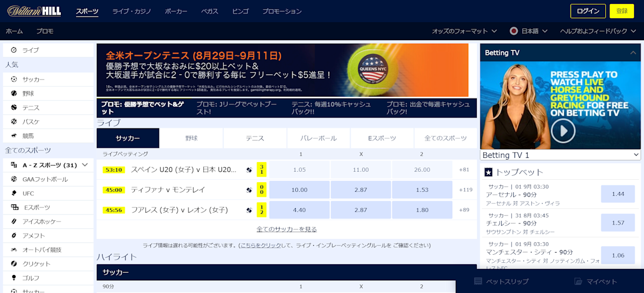Open ライブ・カジノ in top navigation
Screen dimensions: 644x293
(x=132, y=11)
